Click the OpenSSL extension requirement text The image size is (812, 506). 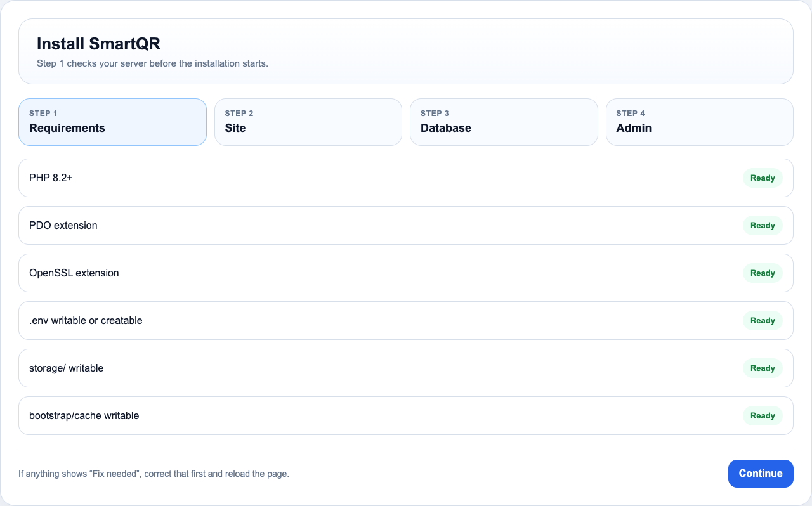74,273
